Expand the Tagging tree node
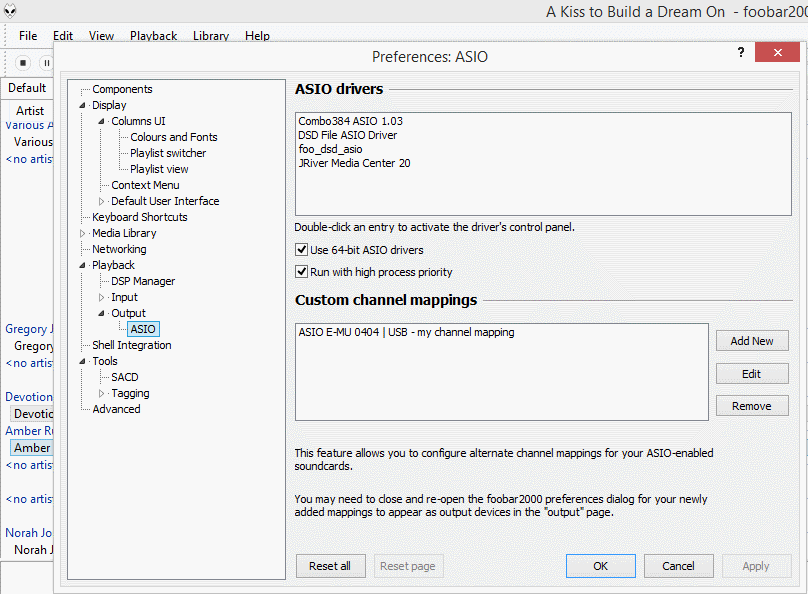Image resolution: width=808 pixels, height=594 pixels. pos(102,393)
